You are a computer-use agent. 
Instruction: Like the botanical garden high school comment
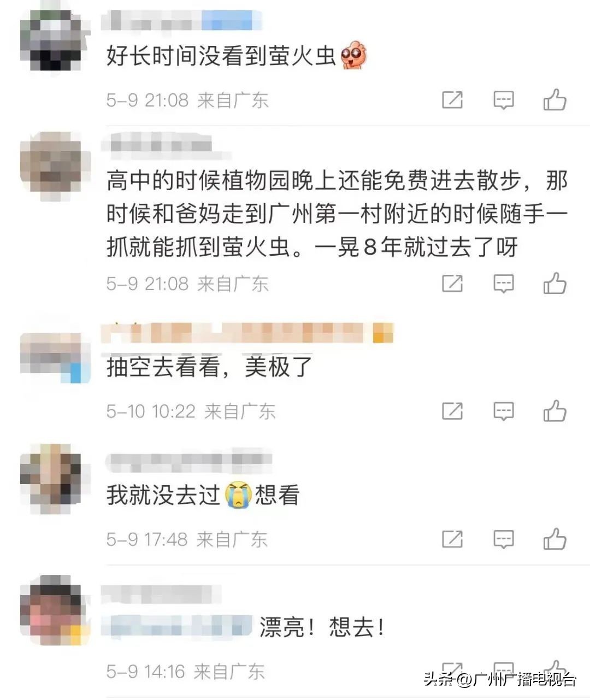tap(554, 284)
